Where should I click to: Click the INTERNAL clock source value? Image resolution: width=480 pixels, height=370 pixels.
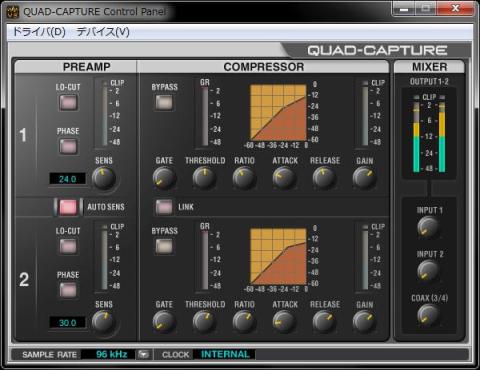click(225, 354)
